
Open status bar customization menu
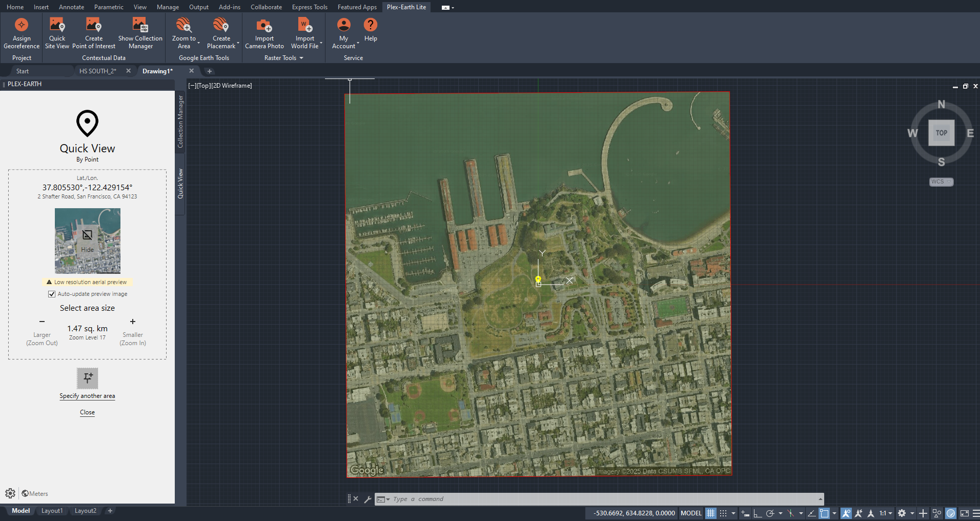976,513
